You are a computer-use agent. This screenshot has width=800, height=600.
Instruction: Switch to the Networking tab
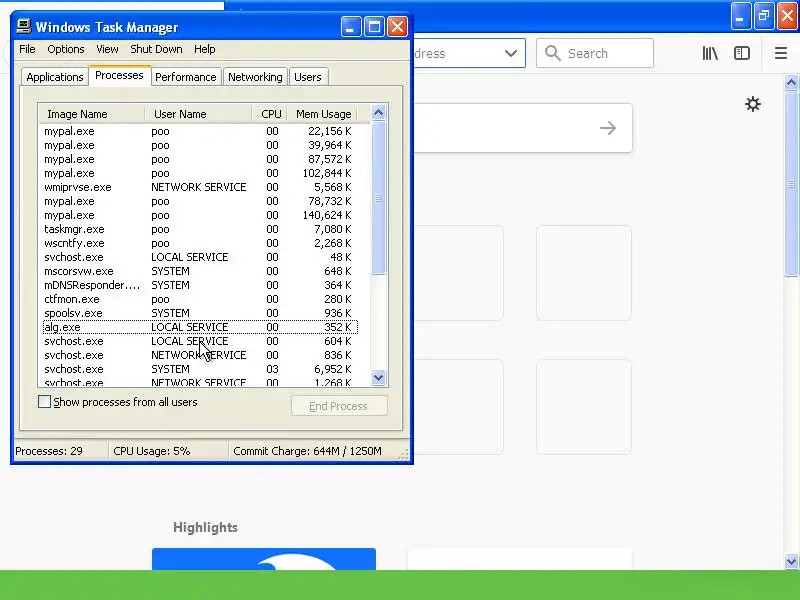tap(255, 77)
